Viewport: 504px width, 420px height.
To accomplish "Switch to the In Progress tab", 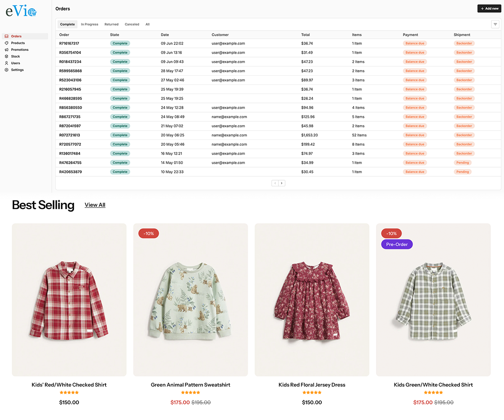I will click(x=89, y=24).
